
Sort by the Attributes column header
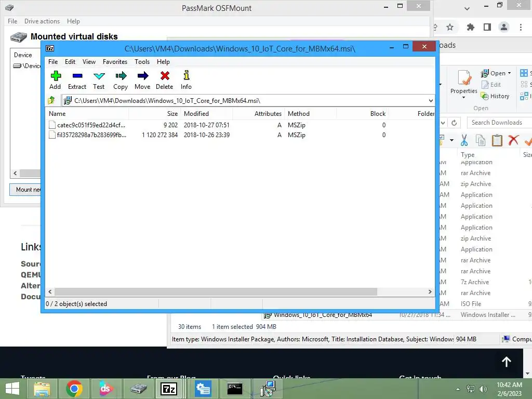point(258,114)
